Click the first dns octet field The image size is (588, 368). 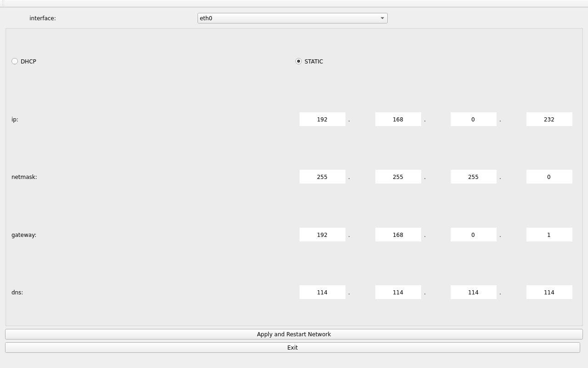(x=322, y=292)
